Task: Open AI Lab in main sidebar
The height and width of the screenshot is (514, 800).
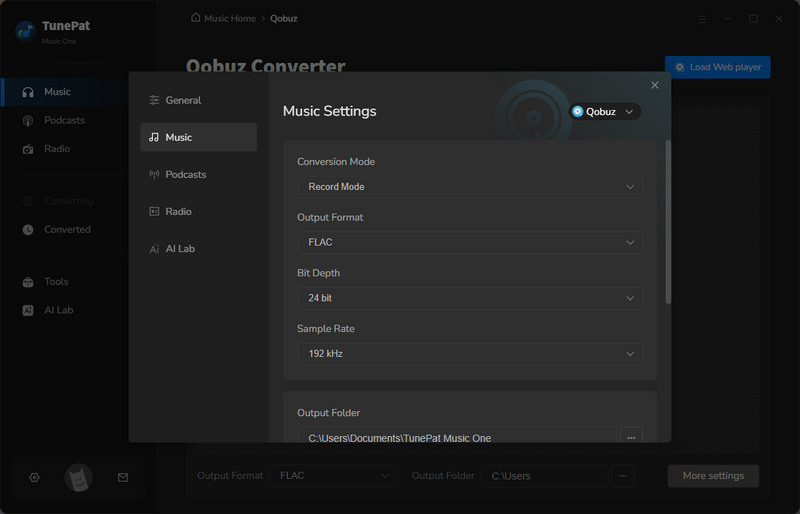Action: [58, 310]
